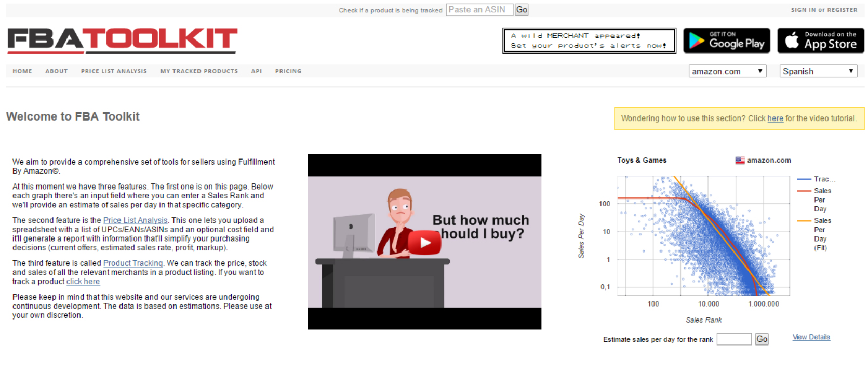Open PRICE LIST ANALYSIS menu item

coord(114,71)
